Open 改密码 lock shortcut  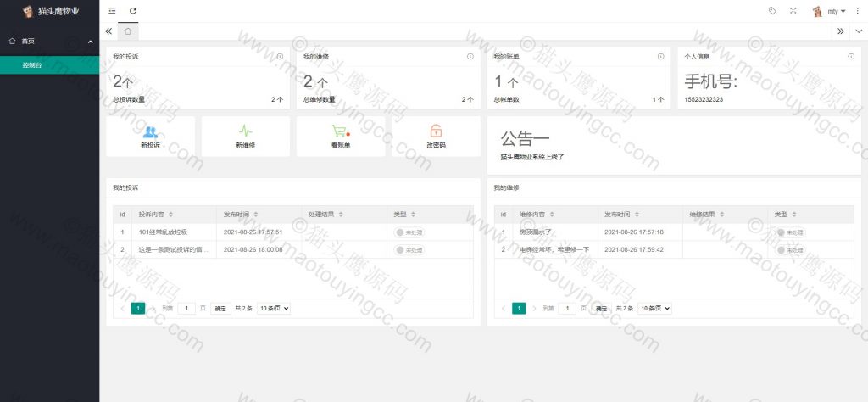pyautogui.click(x=436, y=136)
